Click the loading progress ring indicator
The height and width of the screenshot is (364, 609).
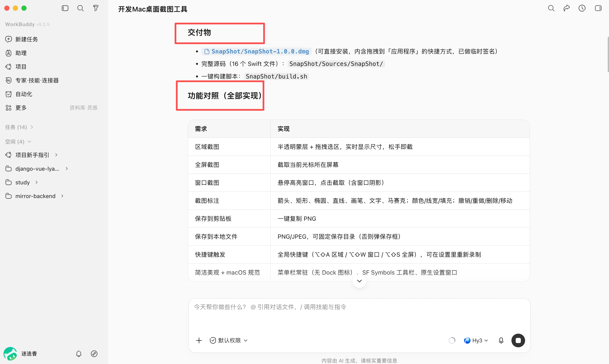click(452, 340)
